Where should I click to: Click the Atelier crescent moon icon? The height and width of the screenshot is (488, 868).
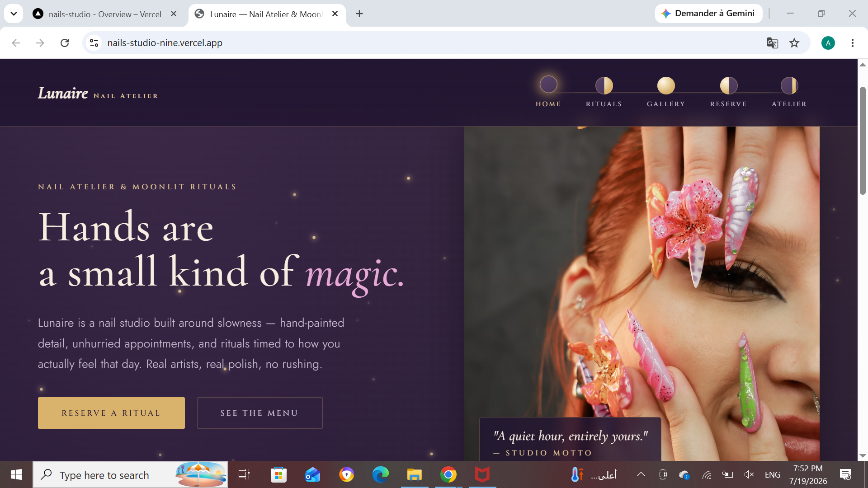pyautogui.click(x=789, y=85)
